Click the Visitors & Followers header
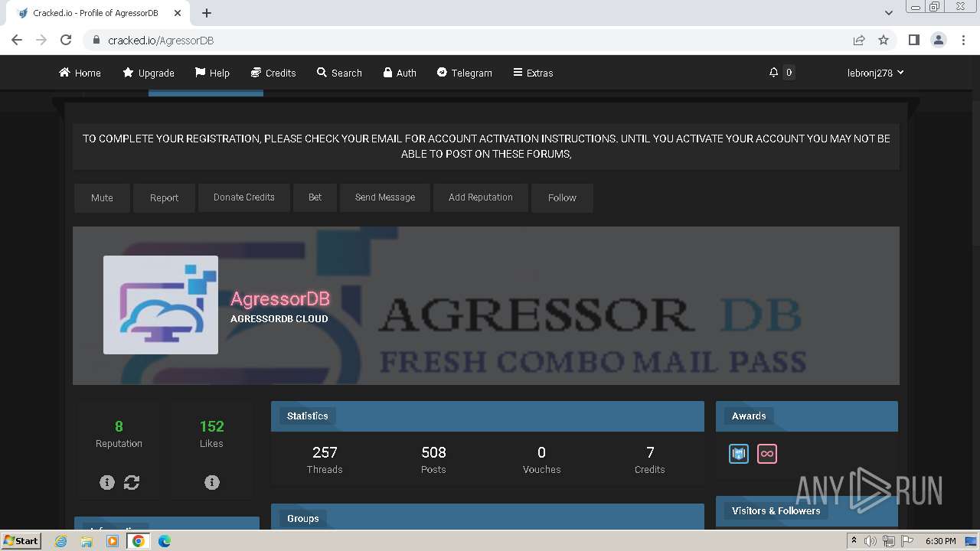980x551 pixels. pyautogui.click(x=807, y=511)
